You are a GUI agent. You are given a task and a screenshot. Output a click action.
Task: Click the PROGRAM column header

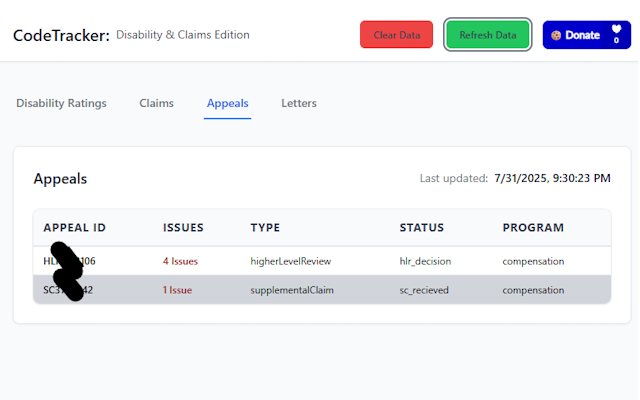coord(533,228)
